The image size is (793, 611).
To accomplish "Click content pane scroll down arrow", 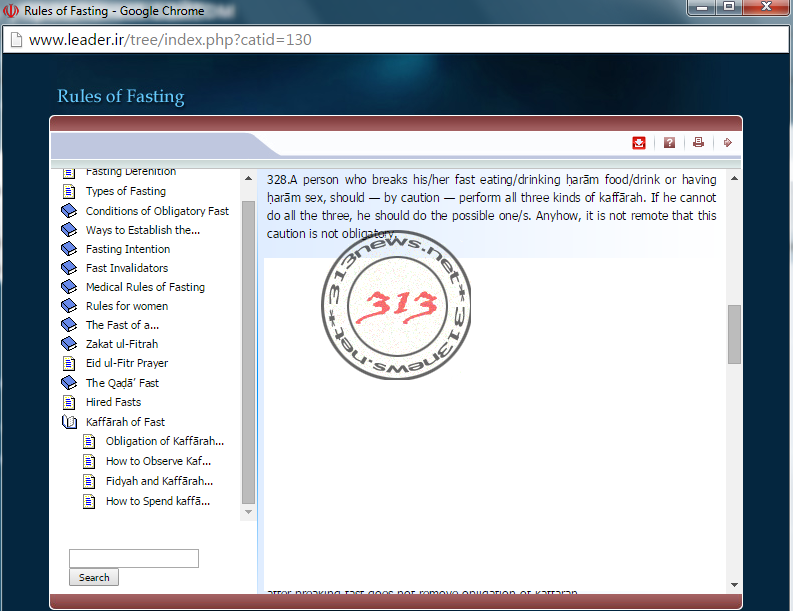I will [734, 585].
